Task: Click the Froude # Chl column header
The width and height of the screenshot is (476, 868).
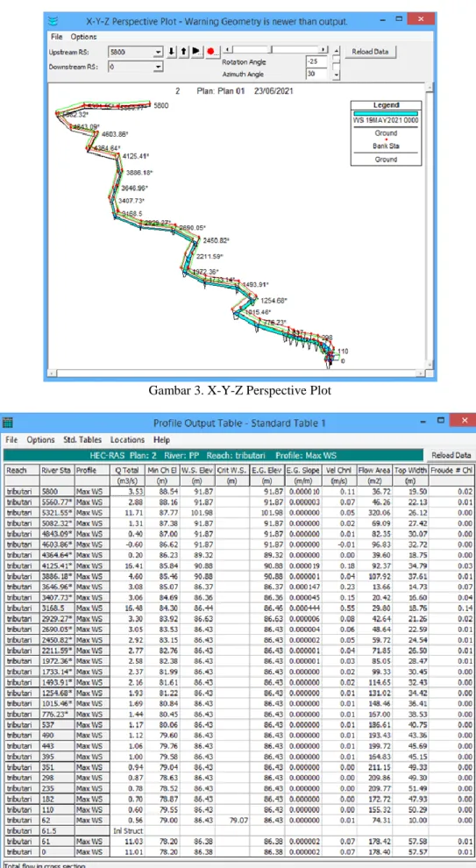Action: pyautogui.click(x=451, y=470)
